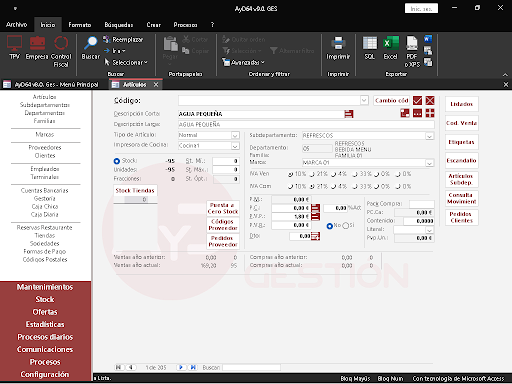Click the red overlapping-windows icon

405,113
